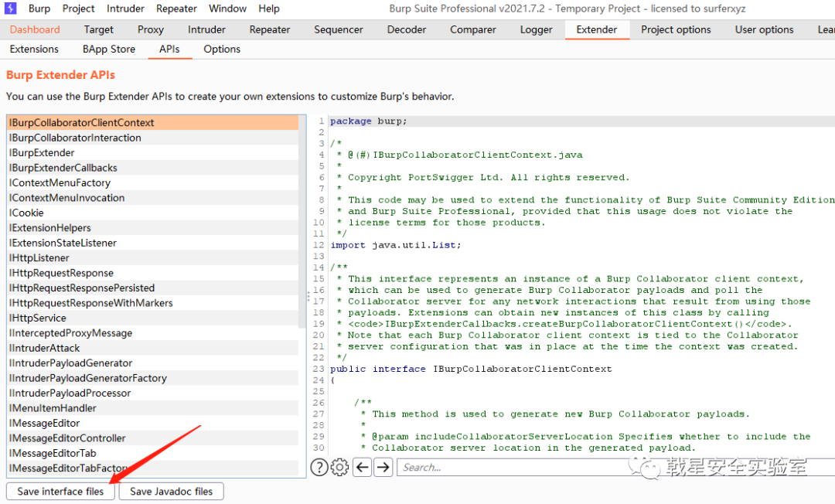
Task: Switch to the Logger tab
Action: 537,30
